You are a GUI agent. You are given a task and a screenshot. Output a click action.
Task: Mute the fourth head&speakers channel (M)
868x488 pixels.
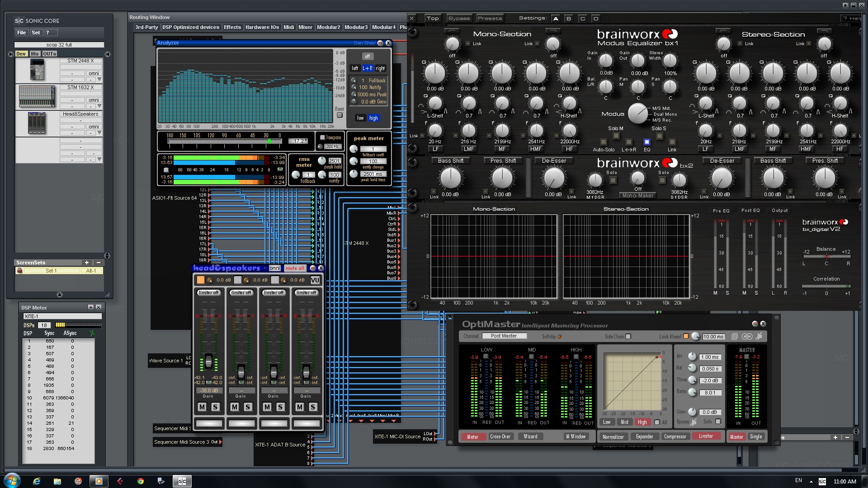coord(300,407)
